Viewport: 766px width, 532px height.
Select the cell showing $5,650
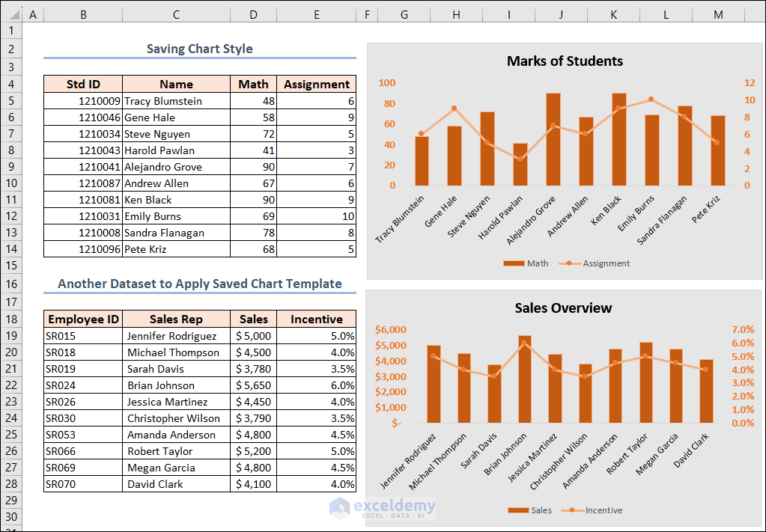[253, 385]
